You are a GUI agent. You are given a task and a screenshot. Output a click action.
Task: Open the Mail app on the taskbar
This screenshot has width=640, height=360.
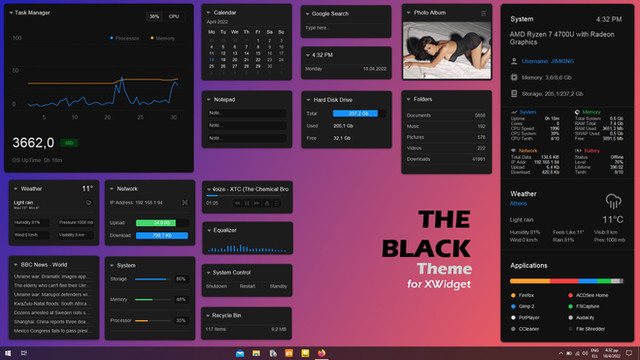click(240, 353)
